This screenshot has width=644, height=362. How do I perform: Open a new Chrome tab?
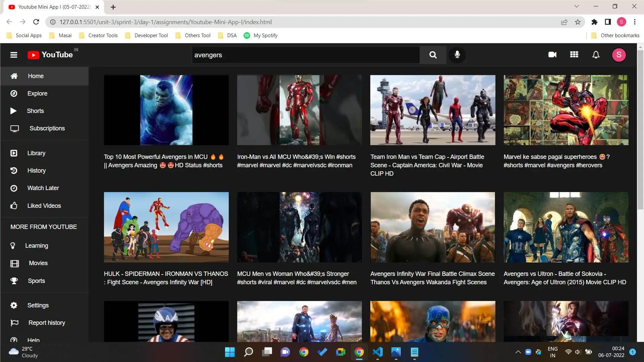coord(113,7)
